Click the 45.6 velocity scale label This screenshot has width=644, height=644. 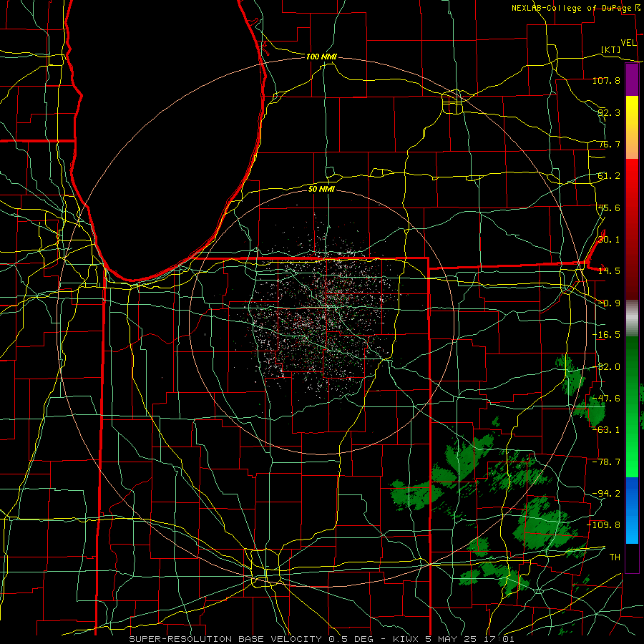click(609, 208)
